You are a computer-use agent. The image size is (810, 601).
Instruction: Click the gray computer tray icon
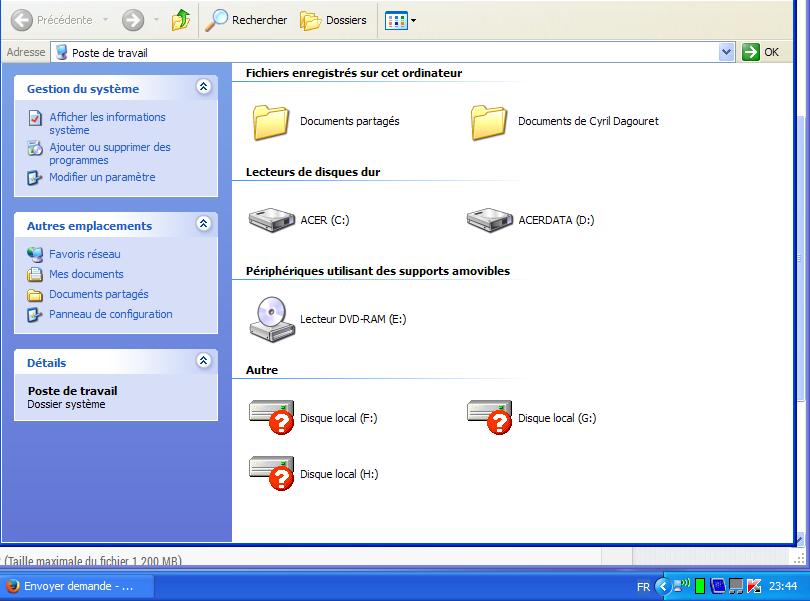736,586
